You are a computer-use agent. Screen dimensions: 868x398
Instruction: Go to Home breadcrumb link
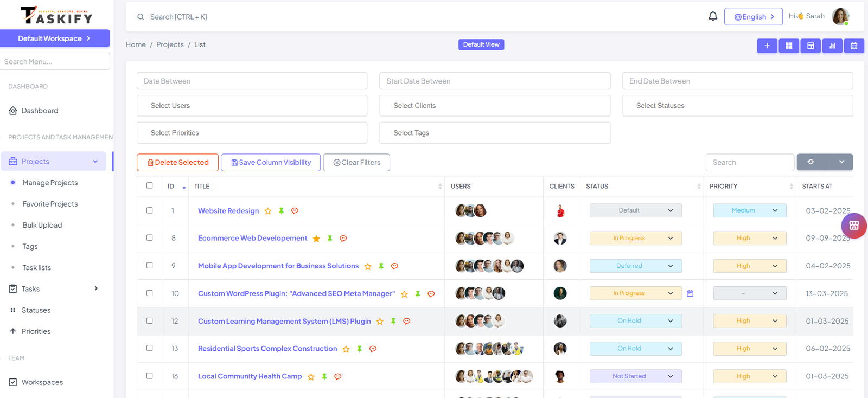136,44
